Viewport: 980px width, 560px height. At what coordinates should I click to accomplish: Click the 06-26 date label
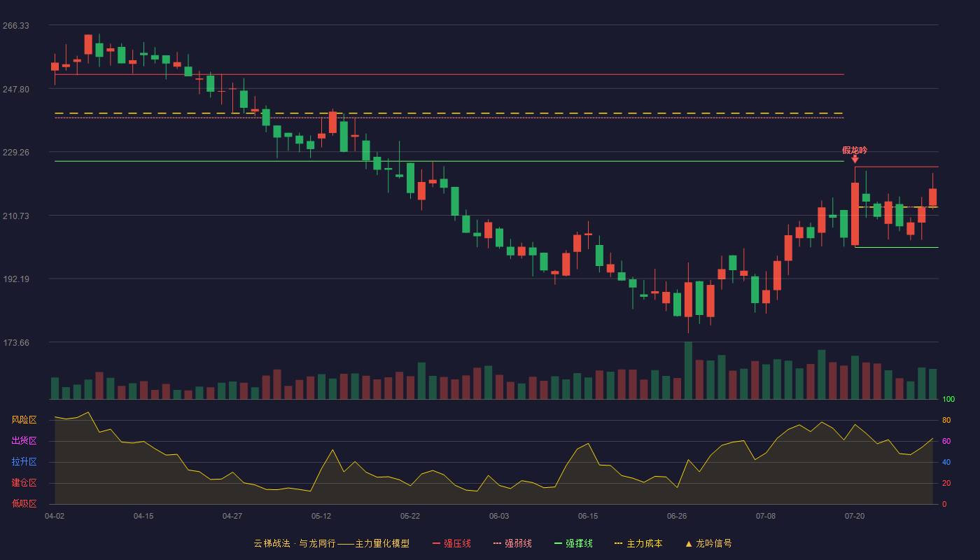point(677,516)
